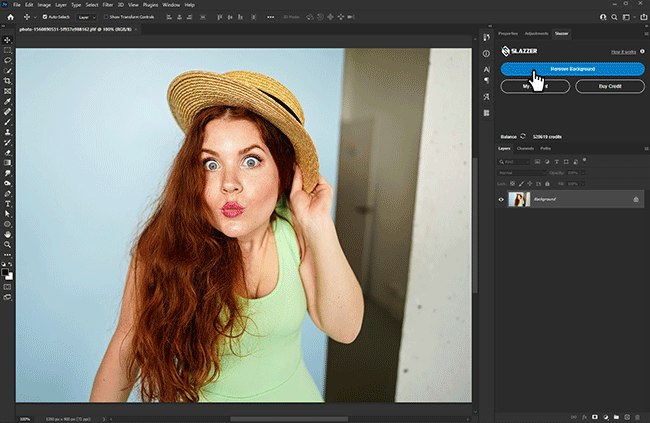650x423 pixels.
Task: Click the Remove Background button
Action: point(572,69)
